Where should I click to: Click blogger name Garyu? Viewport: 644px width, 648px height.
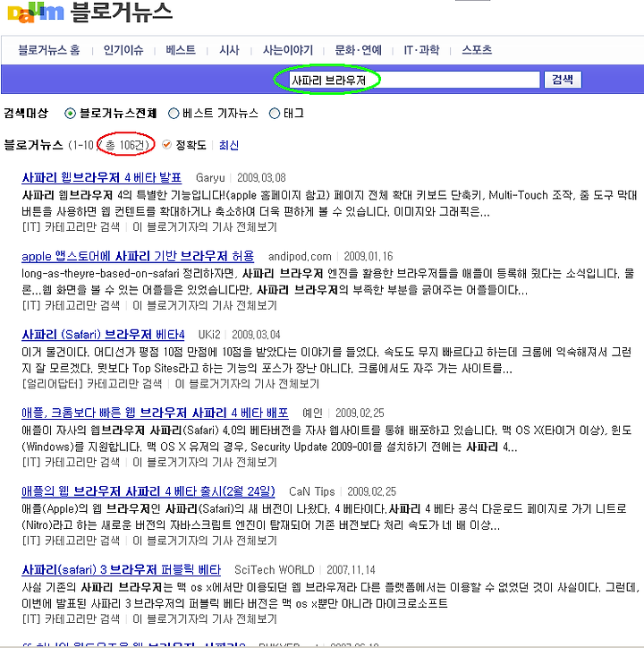coord(210,178)
